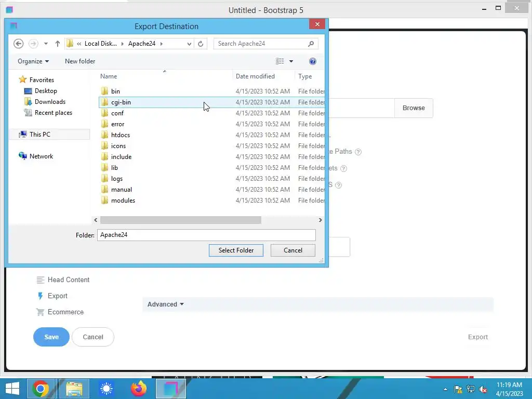Open Google Chrome from the taskbar

(41, 389)
